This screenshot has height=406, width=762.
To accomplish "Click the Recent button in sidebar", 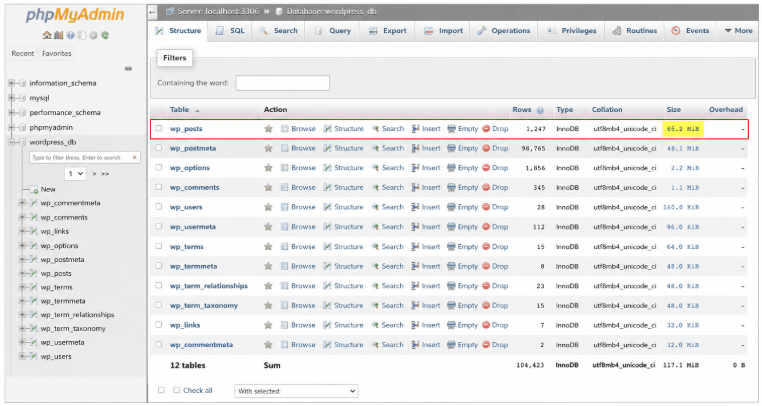I will (23, 53).
